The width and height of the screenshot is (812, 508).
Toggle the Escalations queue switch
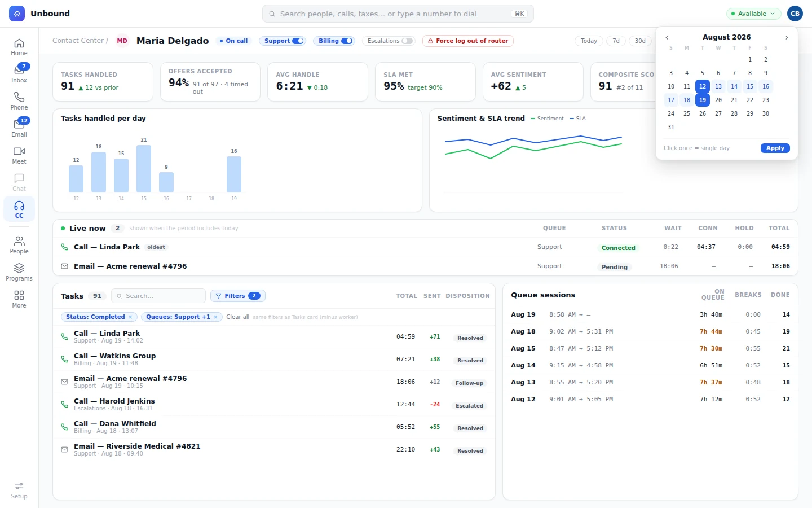[x=407, y=41]
